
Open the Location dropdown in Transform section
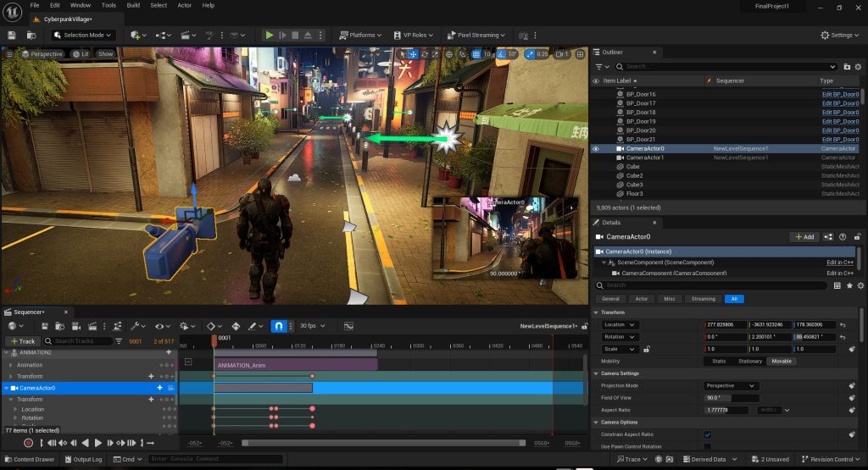pyautogui.click(x=619, y=325)
